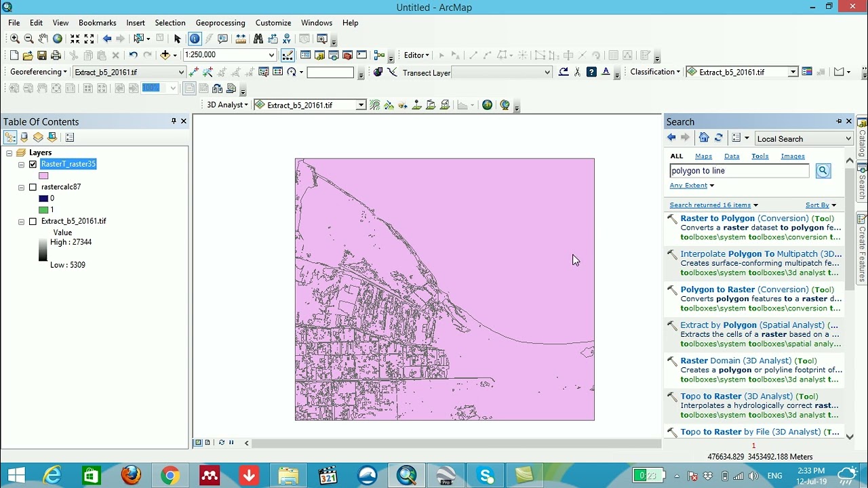Image resolution: width=868 pixels, height=488 pixels.
Task: Print the map
Action: pyautogui.click(x=56, y=55)
